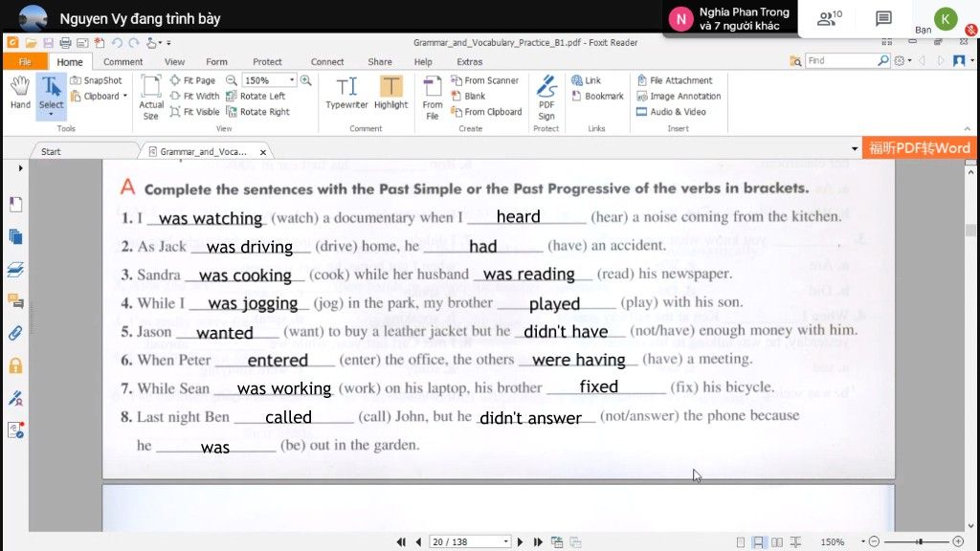Open the 150% zoom level dropdown
Image resolution: width=980 pixels, height=551 pixels.
point(292,80)
